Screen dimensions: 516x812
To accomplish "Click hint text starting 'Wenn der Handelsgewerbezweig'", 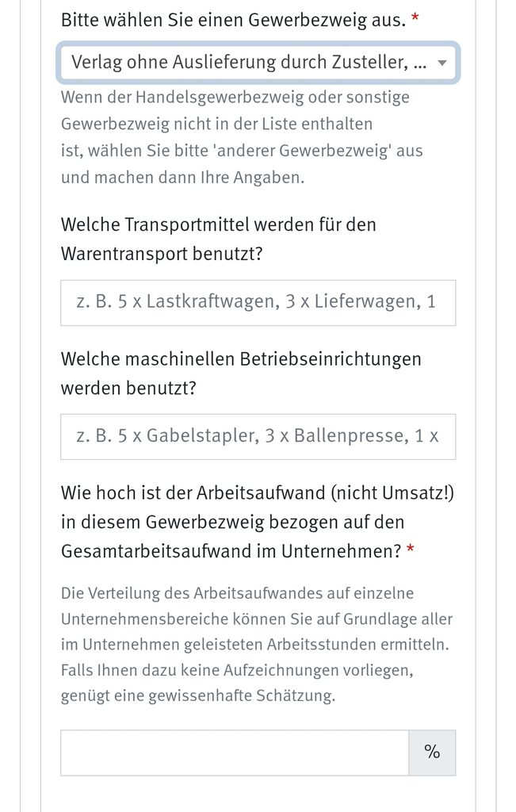I will [x=242, y=137].
